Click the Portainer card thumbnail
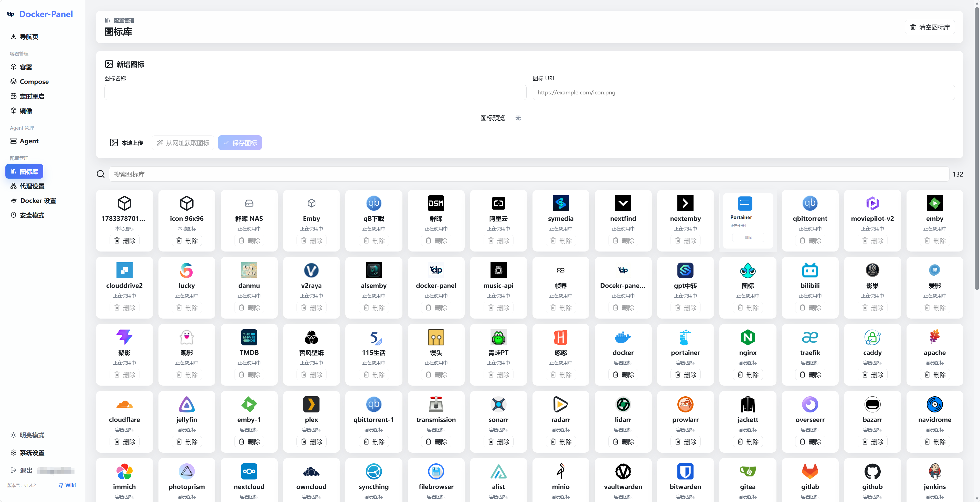Viewport: 980px width, 502px height. [745, 203]
